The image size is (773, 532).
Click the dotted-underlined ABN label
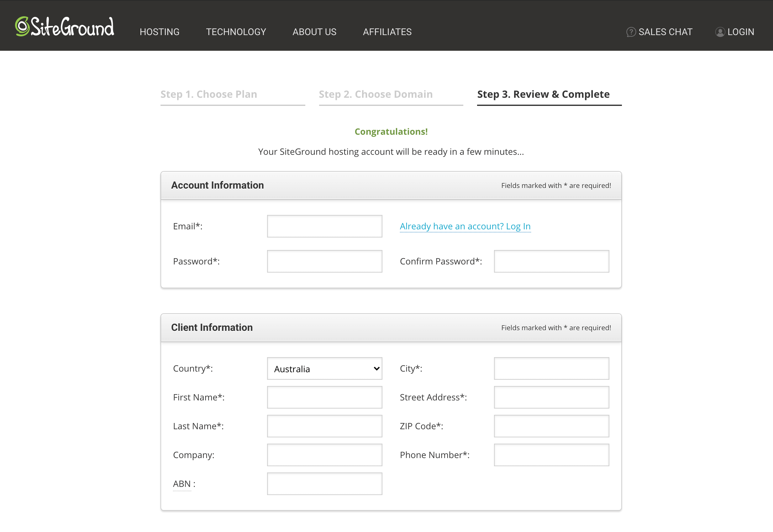182,484
